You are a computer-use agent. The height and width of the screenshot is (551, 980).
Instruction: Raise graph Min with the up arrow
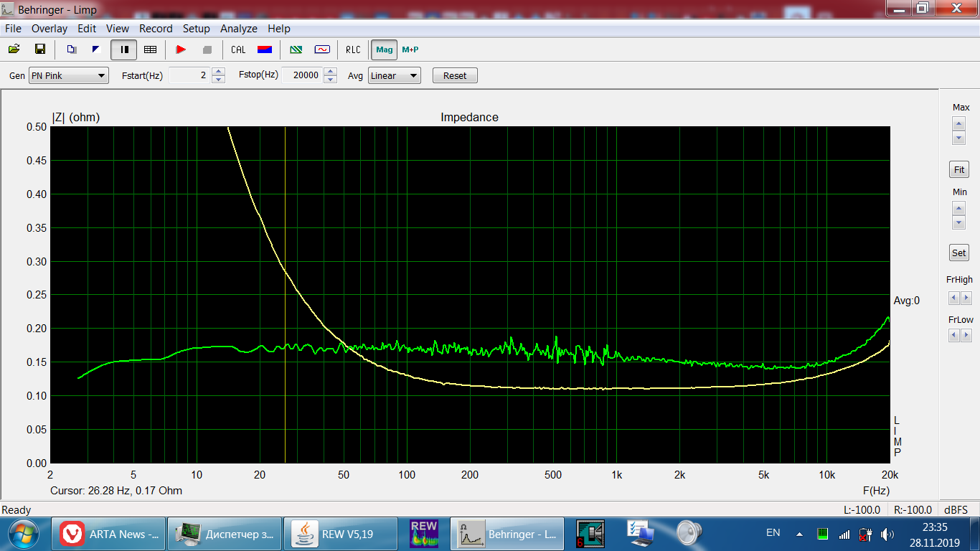tap(958, 207)
